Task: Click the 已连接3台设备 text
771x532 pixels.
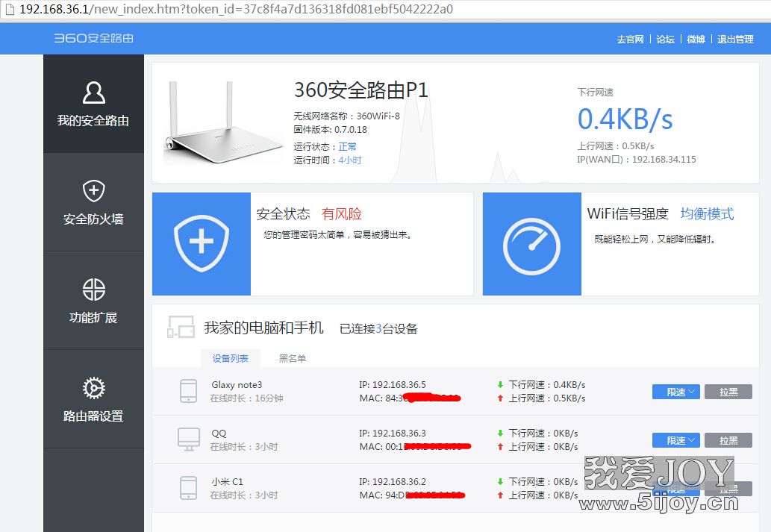Action: [x=378, y=328]
